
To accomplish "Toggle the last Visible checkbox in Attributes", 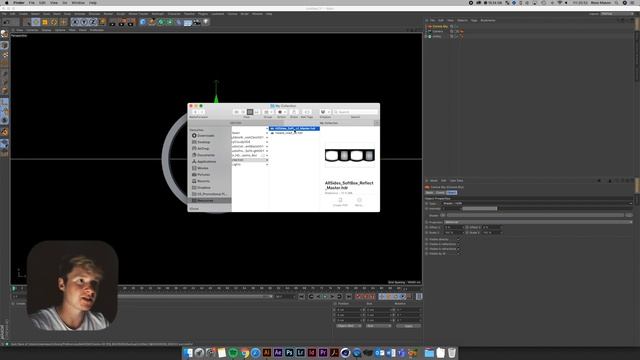I will pos(458,254).
